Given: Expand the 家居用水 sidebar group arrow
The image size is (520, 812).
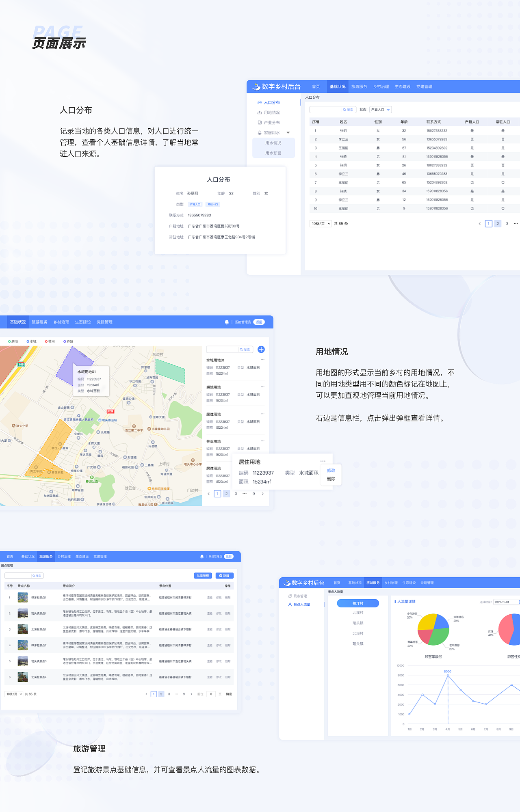Looking at the screenshot, I should click(x=288, y=133).
